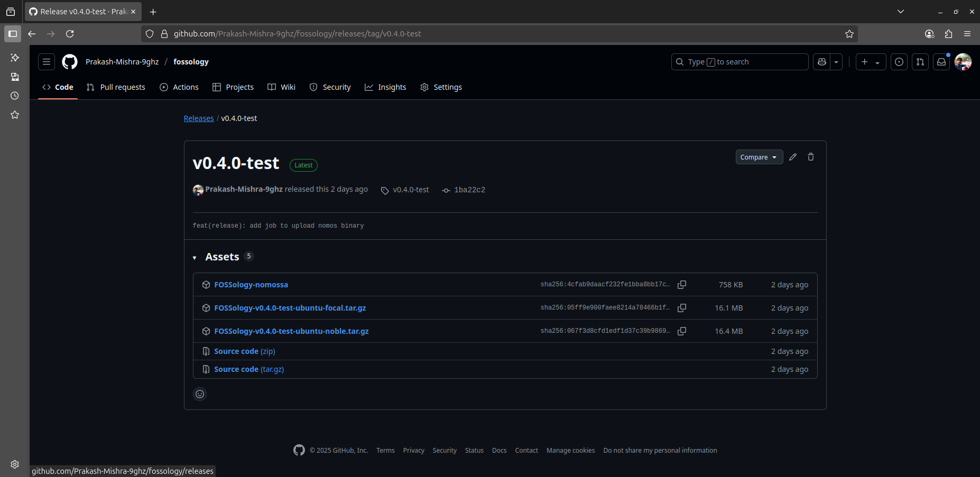This screenshot has width=980, height=477.
Task: Open commit 1ba22c2
Action: coord(469,190)
